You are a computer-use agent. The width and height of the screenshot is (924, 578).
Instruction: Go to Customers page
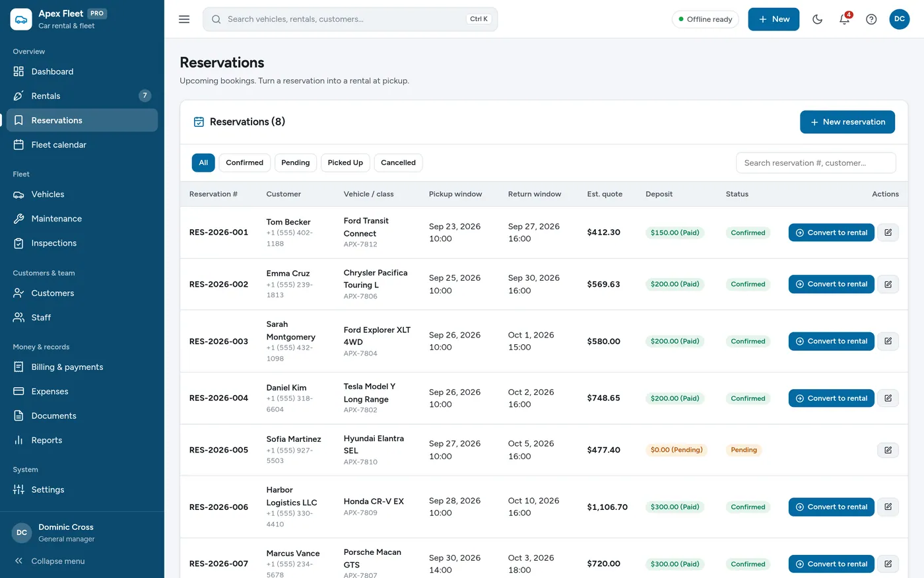point(82,293)
